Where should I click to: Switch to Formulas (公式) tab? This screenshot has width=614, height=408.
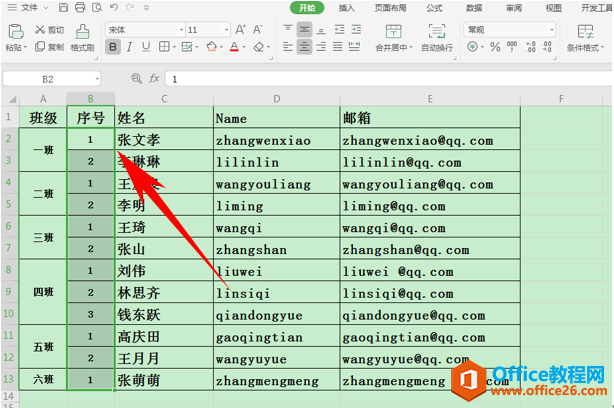434,8
